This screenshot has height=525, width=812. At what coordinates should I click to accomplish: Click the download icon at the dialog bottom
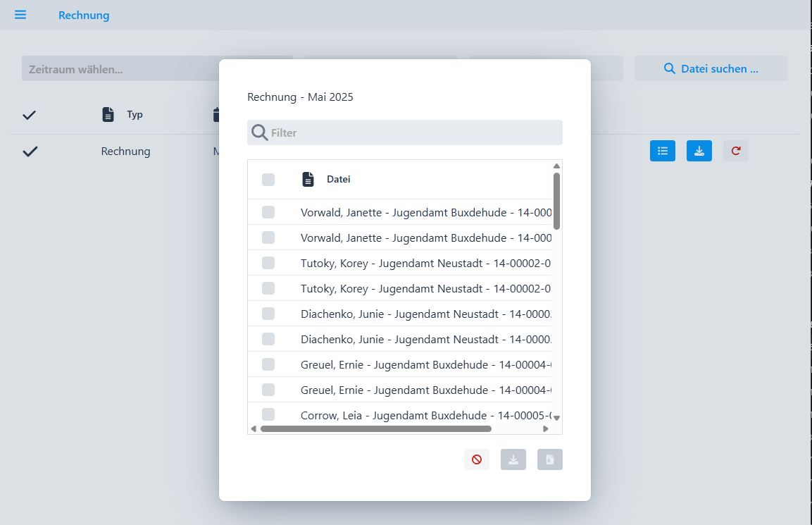pyautogui.click(x=513, y=459)
